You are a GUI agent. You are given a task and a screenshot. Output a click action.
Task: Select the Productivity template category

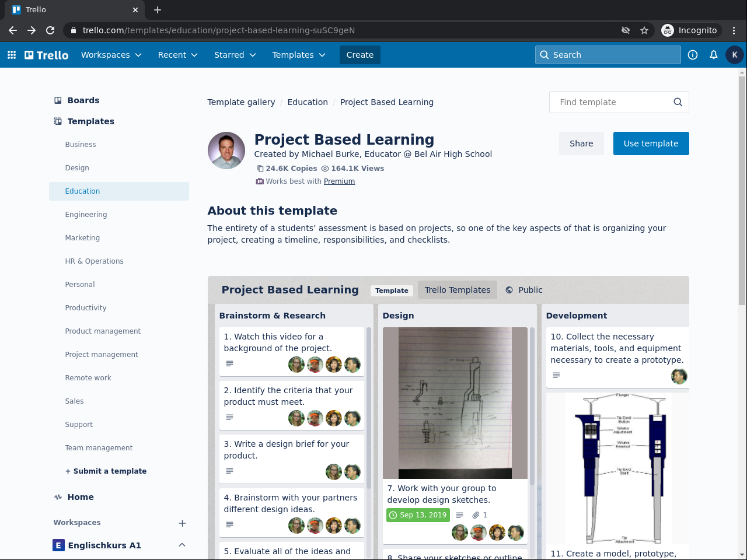tap(119, 308)
